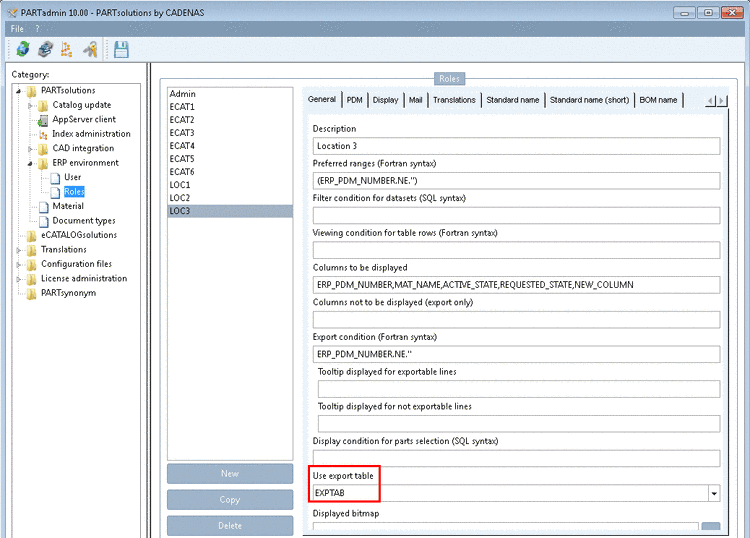The height and width of the screenshot is (538, 750).
Task: Open the BOM name tab
Action: (x=658, y=100)
